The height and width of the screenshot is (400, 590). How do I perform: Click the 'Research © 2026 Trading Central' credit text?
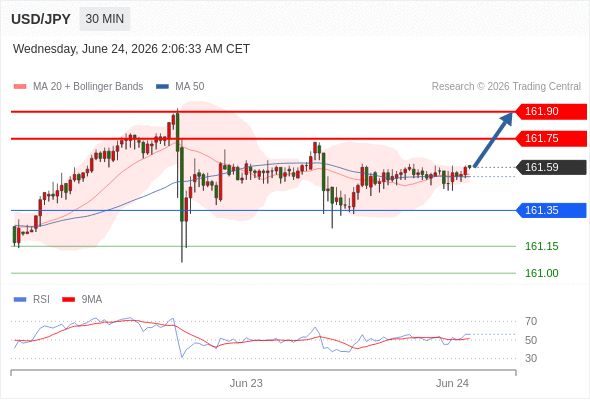coord(506,87)
